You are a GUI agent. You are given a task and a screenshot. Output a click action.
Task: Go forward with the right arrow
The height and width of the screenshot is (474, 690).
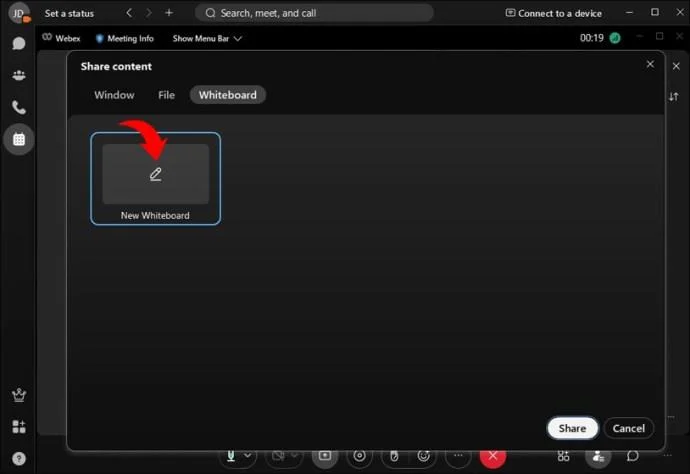coord(149,13)
